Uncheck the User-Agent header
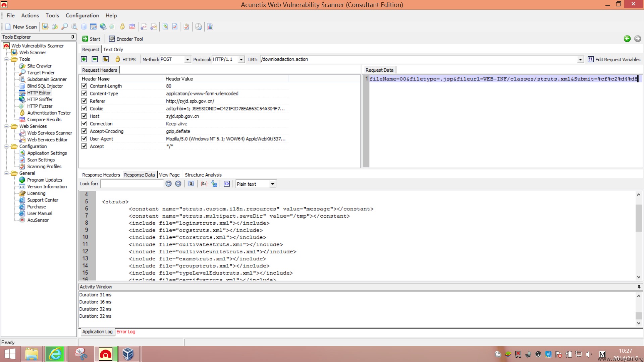The height and width of the screenshot is (362, 644). tap(84, 139)
